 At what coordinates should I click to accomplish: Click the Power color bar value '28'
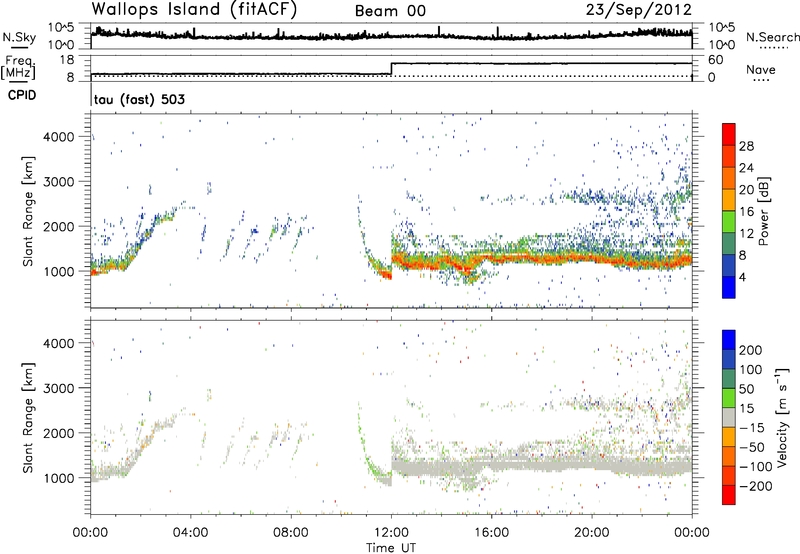[x=746, y=146]
